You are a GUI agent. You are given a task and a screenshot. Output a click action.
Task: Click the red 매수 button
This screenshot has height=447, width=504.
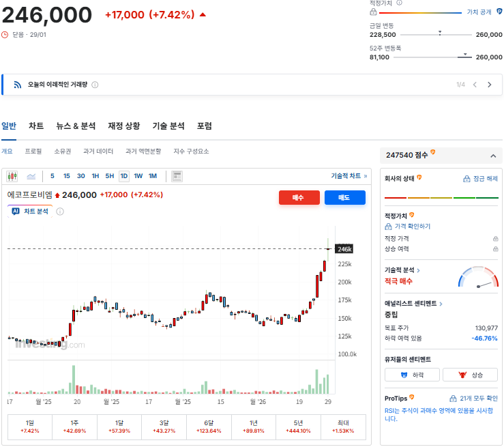click(299, 197)
